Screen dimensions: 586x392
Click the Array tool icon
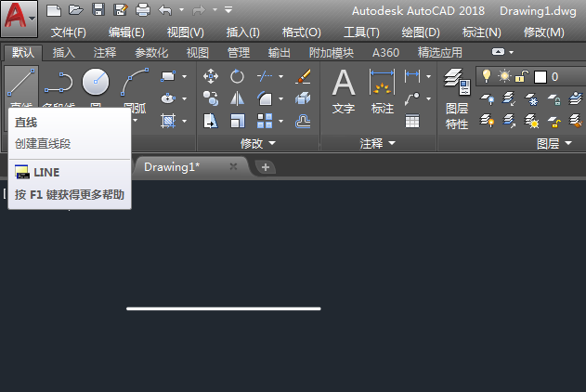click(265, 121)
